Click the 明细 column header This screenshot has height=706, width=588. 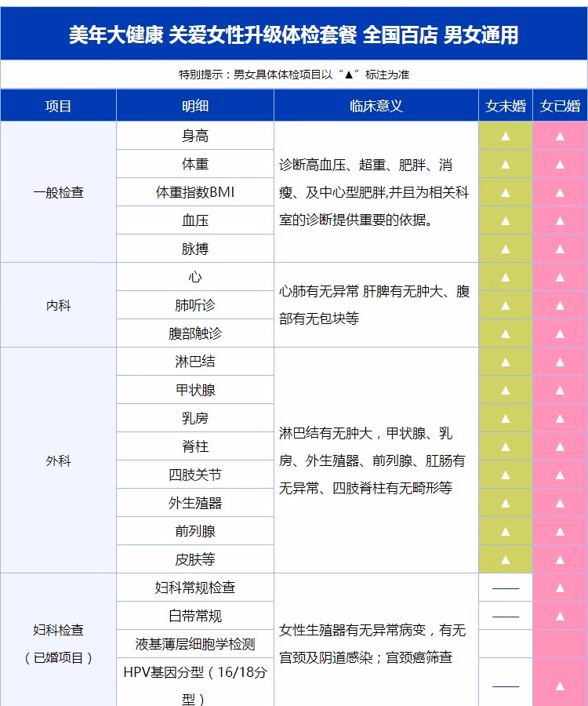194,106
